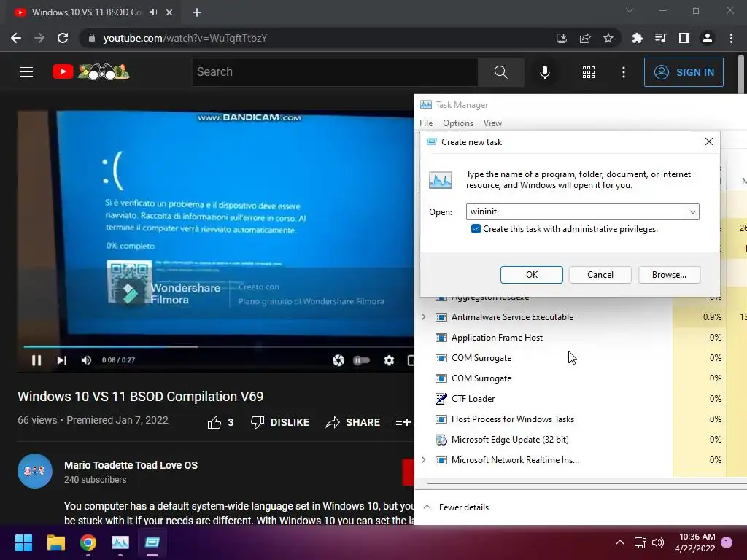Screen dimensions: 747x560
Task: Save video to playlist icon
Action: tap(403, 422)
